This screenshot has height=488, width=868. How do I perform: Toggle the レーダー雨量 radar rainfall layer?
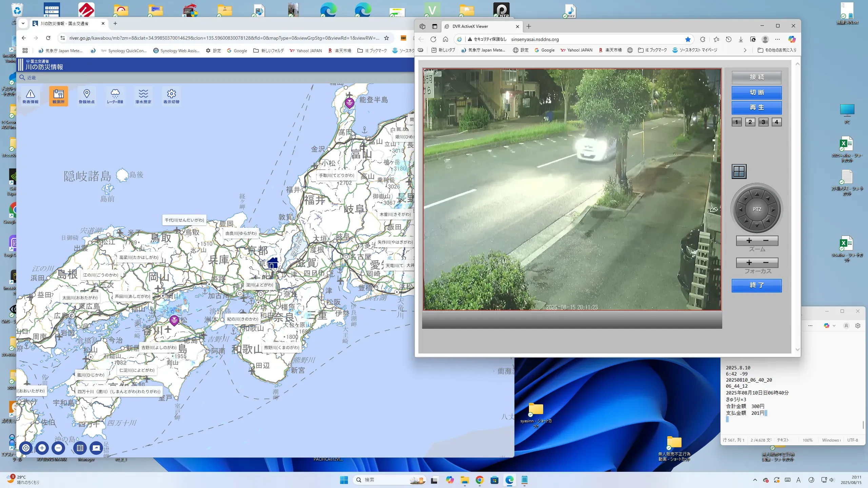pos(115,96)
